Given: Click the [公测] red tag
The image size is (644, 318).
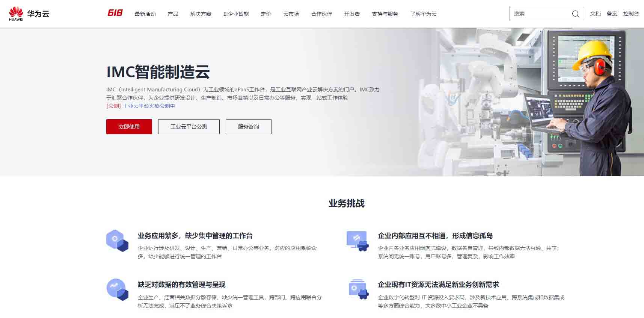Looking at the screenshot, I should (114, 106).
